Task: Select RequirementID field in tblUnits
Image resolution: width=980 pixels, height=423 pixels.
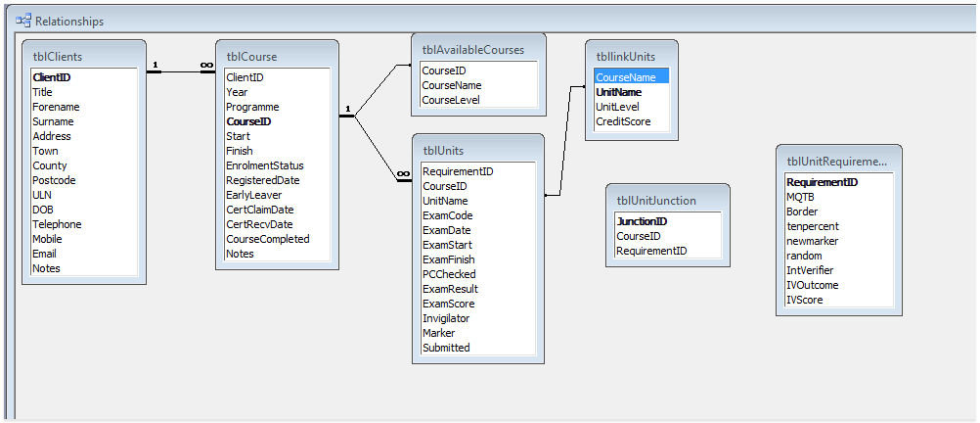Action: (477, 171)
